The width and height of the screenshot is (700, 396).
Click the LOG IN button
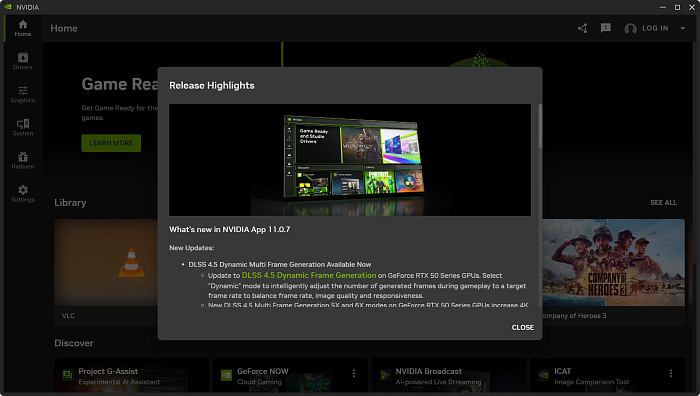655,28
